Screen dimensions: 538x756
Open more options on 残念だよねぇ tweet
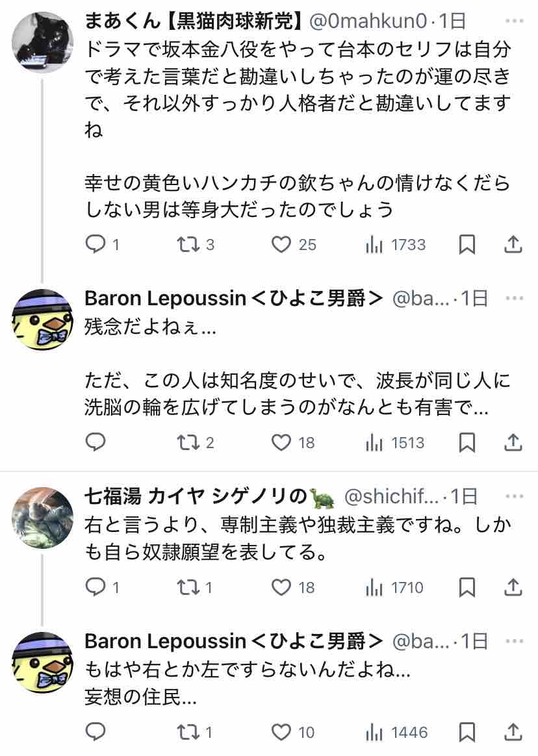[x=514, y=298]
